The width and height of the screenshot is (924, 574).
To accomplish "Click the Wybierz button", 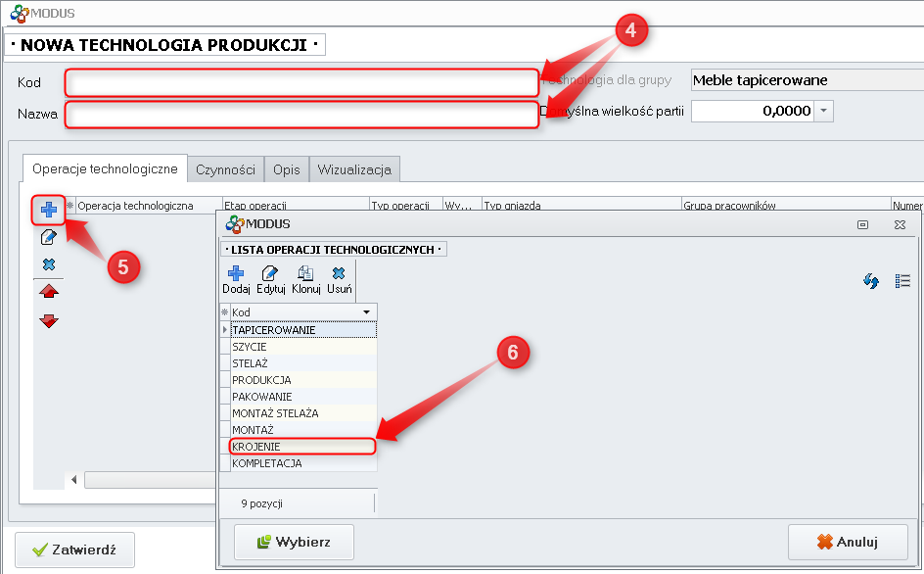I will coord(294,542).
